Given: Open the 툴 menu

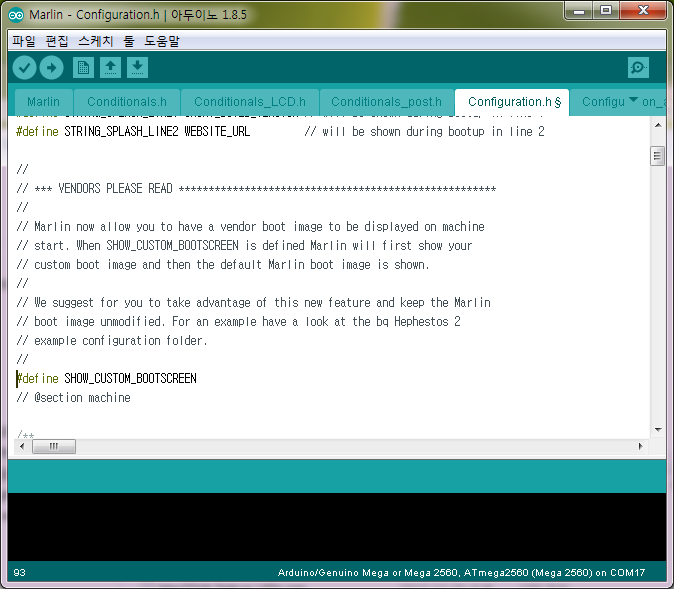Looking at the screenshot, I should (129, 41).
